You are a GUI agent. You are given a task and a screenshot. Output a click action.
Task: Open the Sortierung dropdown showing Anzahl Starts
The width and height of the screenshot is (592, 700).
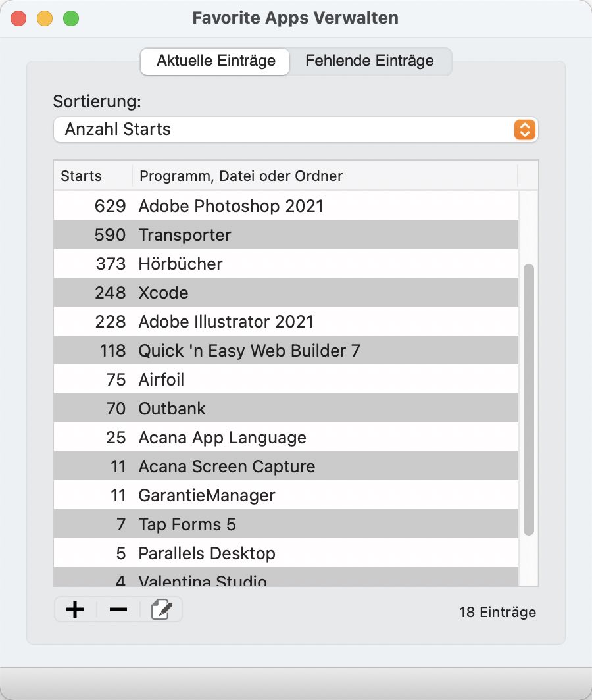(295, 130)
